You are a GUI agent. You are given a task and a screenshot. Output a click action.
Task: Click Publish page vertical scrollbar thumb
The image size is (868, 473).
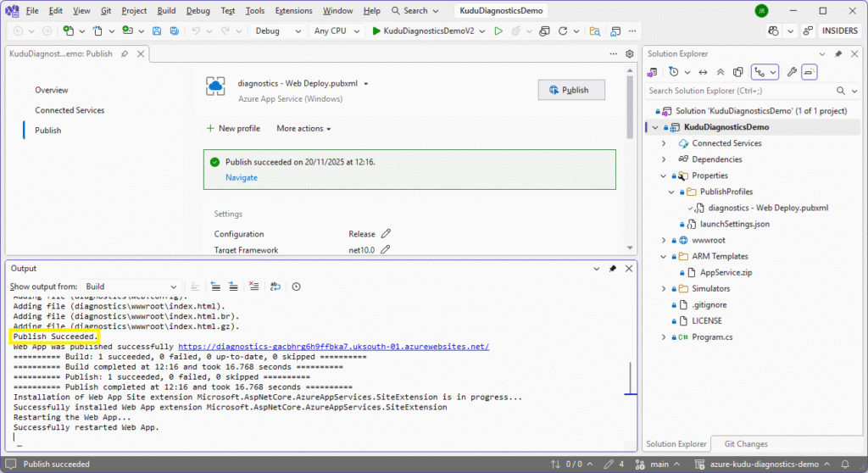pyautogui.click(x=630, y=107)
